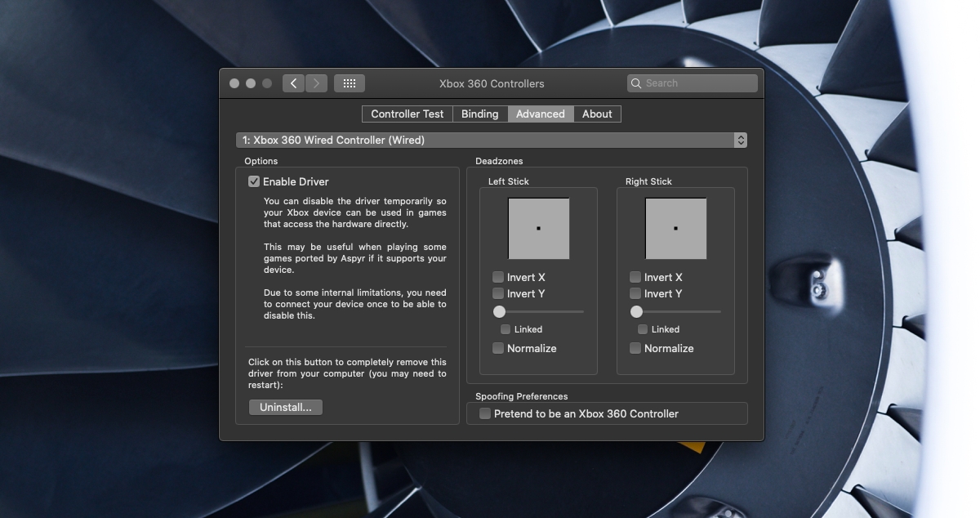
Task: Switch to the Controller Test tab
Action: (408, 114)
